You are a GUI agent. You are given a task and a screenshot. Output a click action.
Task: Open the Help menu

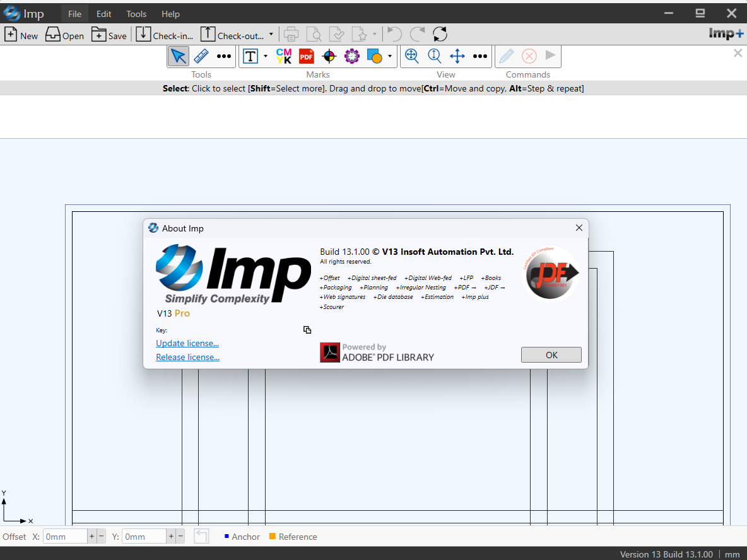[170, 14]
